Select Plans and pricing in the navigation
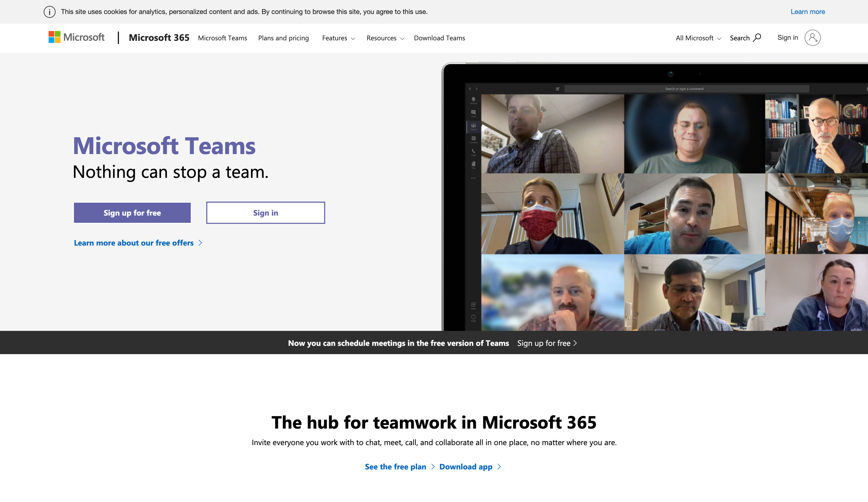 tap(283, 38)
